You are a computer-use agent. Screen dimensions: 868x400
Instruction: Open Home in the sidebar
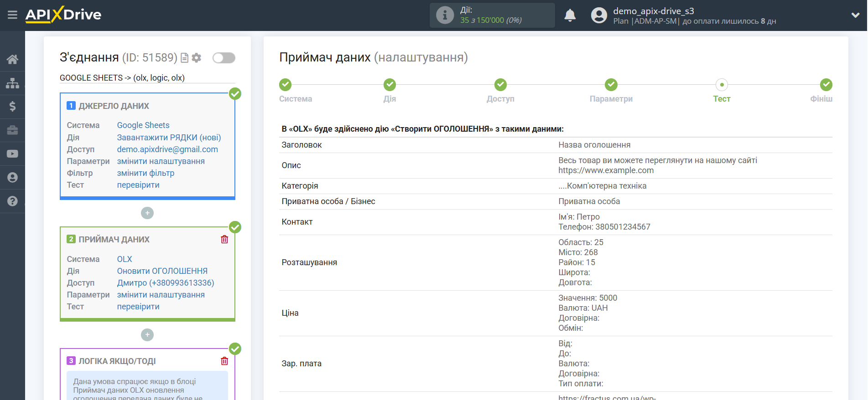[12, 59]
